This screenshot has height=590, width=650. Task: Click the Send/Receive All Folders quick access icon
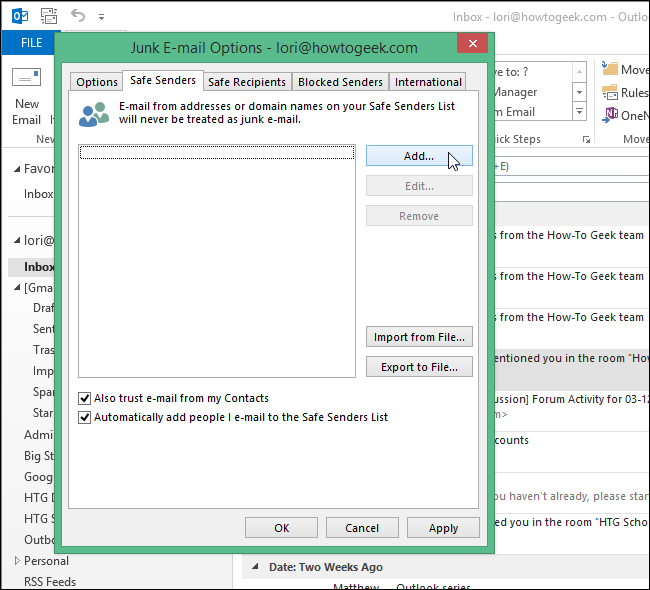tap(49, 16)
